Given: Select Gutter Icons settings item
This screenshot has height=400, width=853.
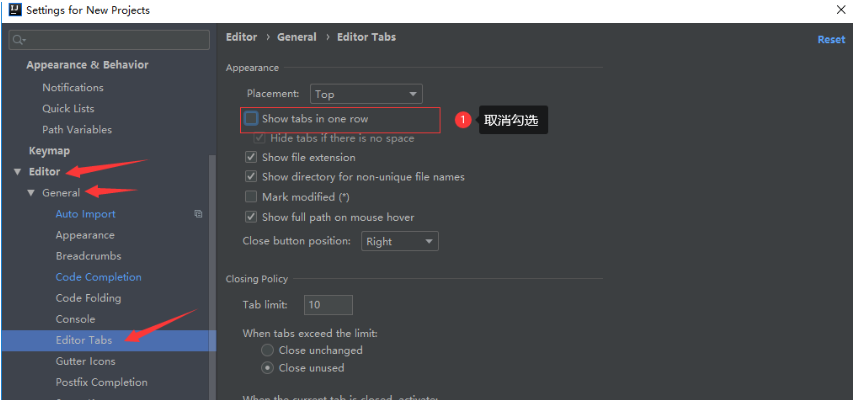Looking at the screenshot, I should coord(85,361).
